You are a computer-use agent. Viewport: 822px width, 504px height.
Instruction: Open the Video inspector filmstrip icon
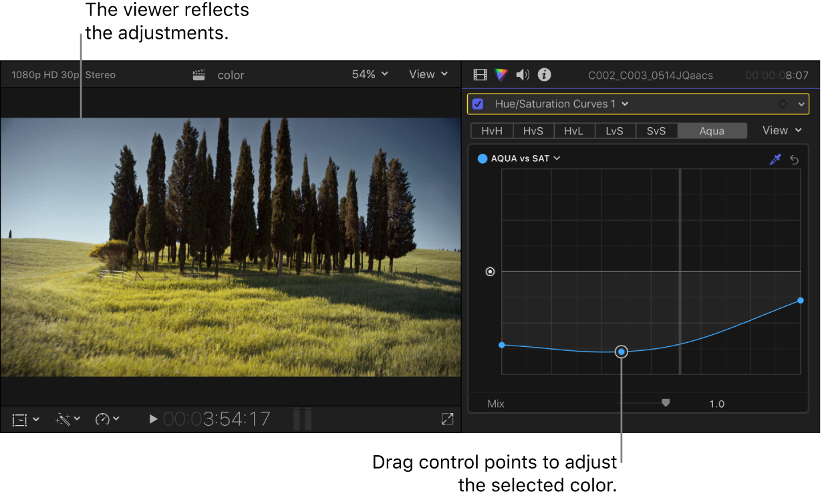click(x=480, y=74)
